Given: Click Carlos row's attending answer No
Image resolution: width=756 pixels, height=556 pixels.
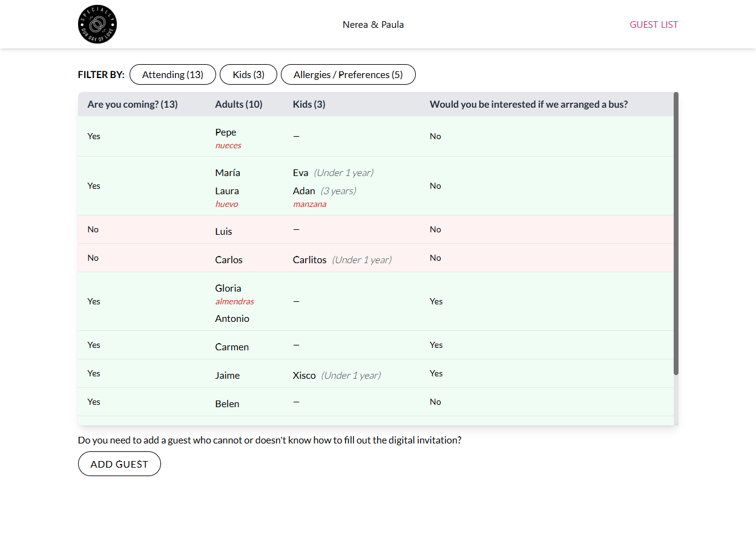Looking at the screenshot, I should click(93, 258).
